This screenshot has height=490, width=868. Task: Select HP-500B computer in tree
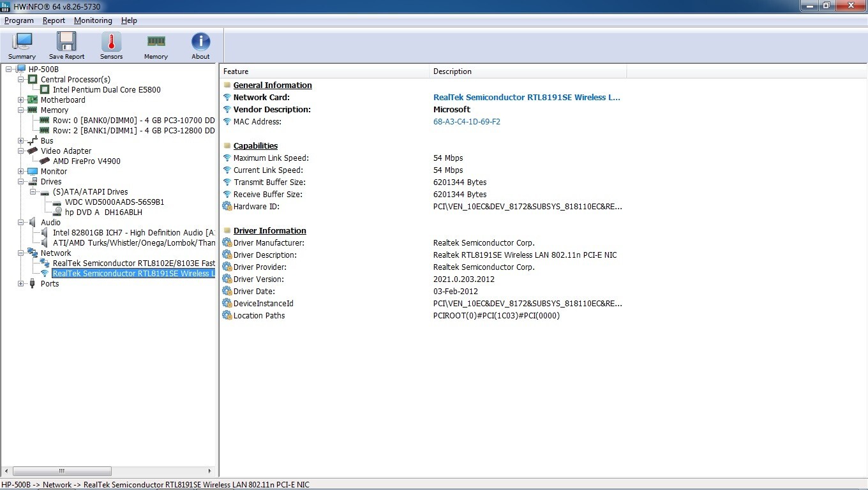click(x=43, y=69)
